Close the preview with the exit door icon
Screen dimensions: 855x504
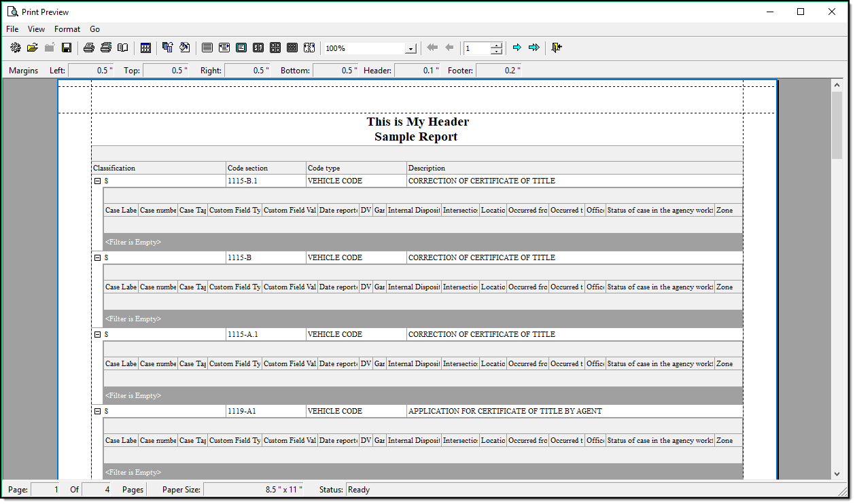557,48
